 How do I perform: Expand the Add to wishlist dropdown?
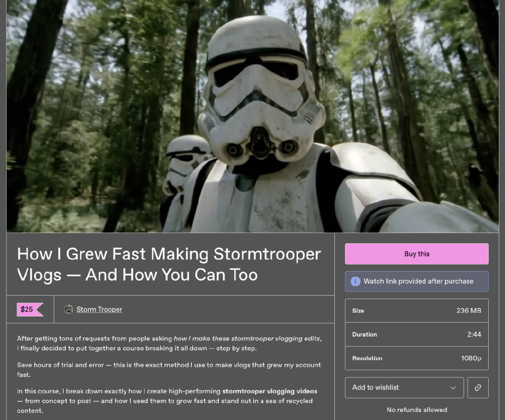pos(404,387)
